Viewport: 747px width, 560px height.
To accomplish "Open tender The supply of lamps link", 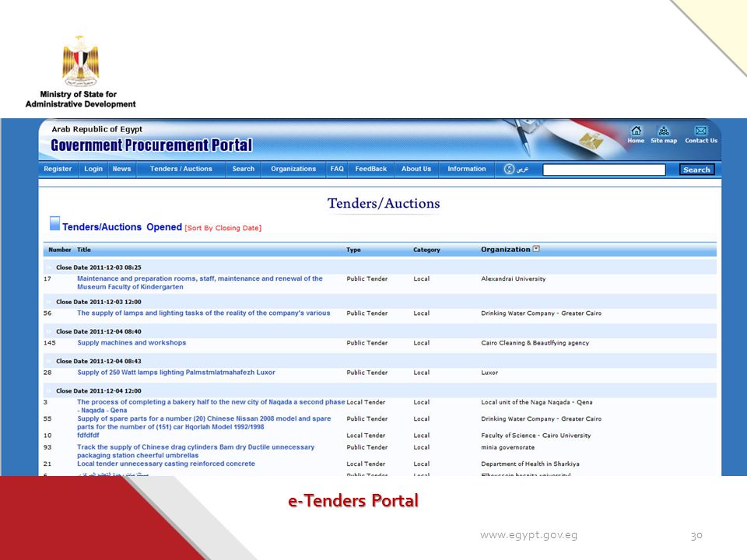I will (203, 313).
